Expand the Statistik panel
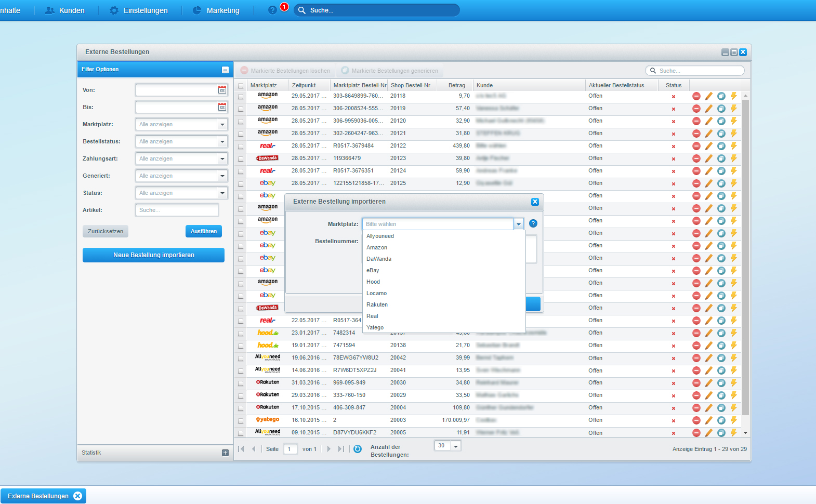 pyautogui.click(x=225, y=453)
